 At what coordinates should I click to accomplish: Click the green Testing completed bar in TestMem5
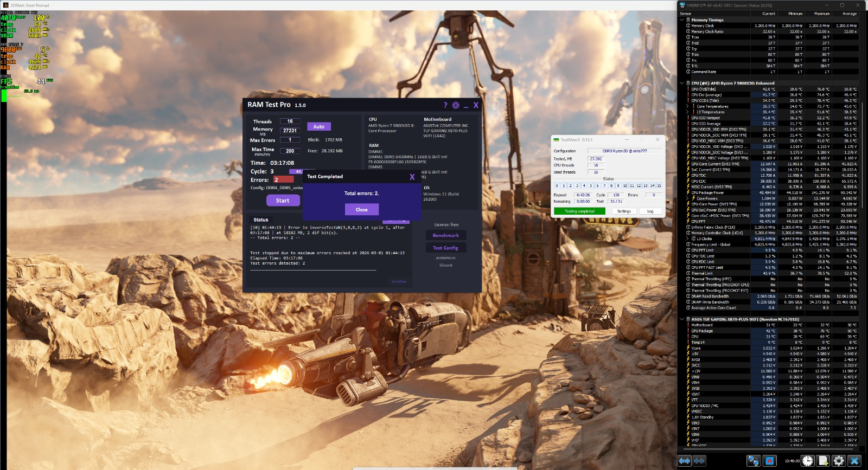coord(579,211)
